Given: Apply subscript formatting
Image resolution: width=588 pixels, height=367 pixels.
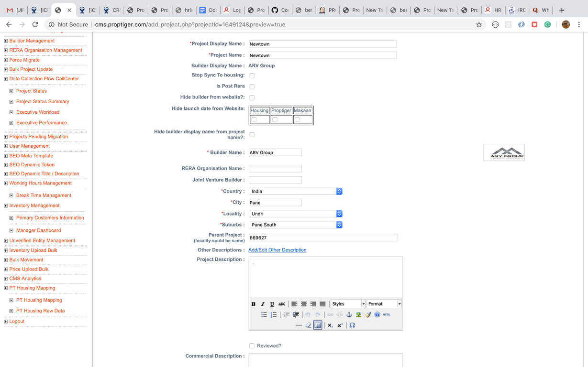Looking at the screenshot, I should pyautogui.click(x=330, y=325).
